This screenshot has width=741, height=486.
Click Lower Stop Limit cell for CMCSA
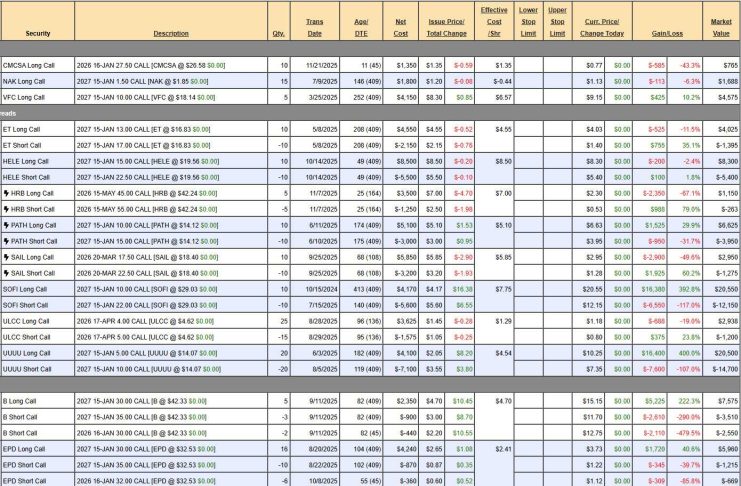pos(528,64)
